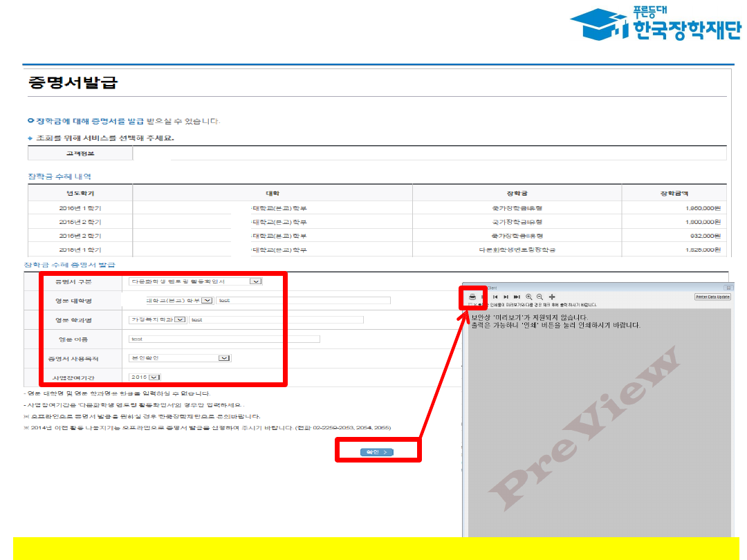Zoom in on the preview document

tap(529, 297)
